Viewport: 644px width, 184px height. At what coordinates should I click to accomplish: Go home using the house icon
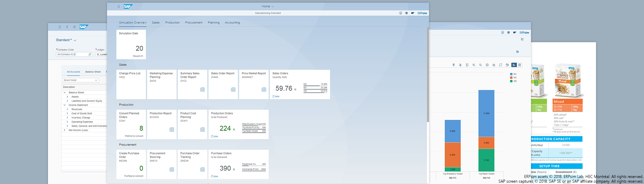point(74,27)
